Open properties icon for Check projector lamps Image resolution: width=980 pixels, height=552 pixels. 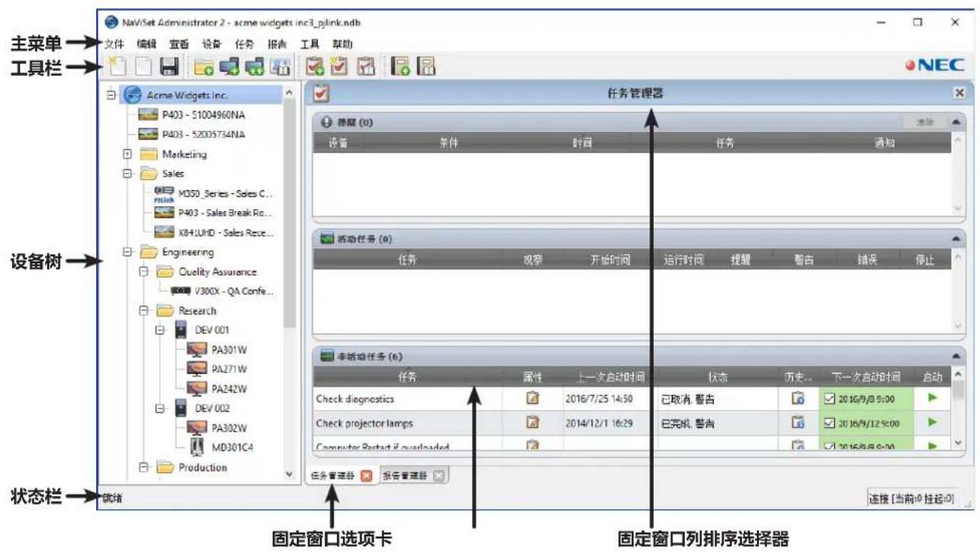coord(533,423)
